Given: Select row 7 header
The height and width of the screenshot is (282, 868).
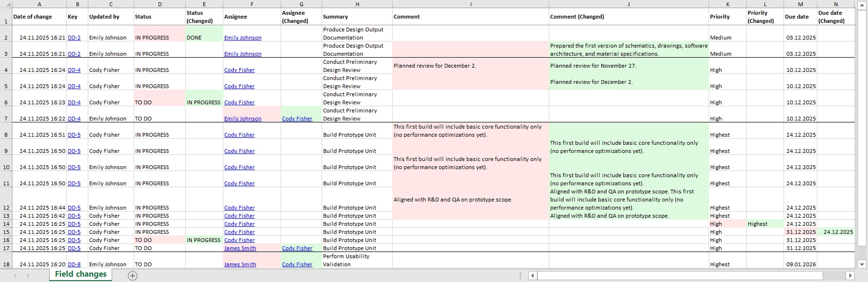Looking at the screenshot, I should pyautogui.click(x=6, y=114).
